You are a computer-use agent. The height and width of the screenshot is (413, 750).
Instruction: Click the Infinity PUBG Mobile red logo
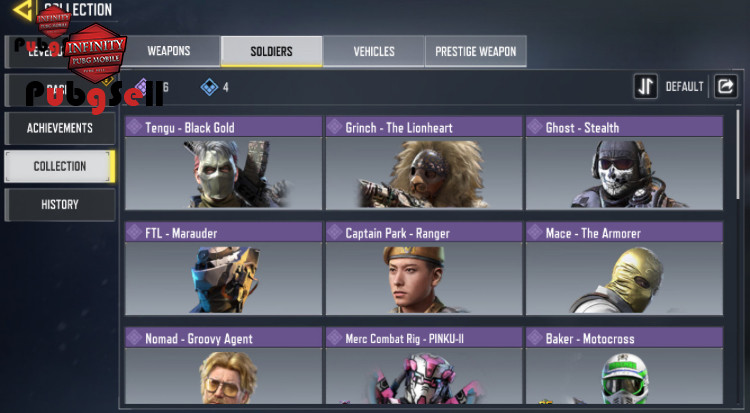(95, 53)
